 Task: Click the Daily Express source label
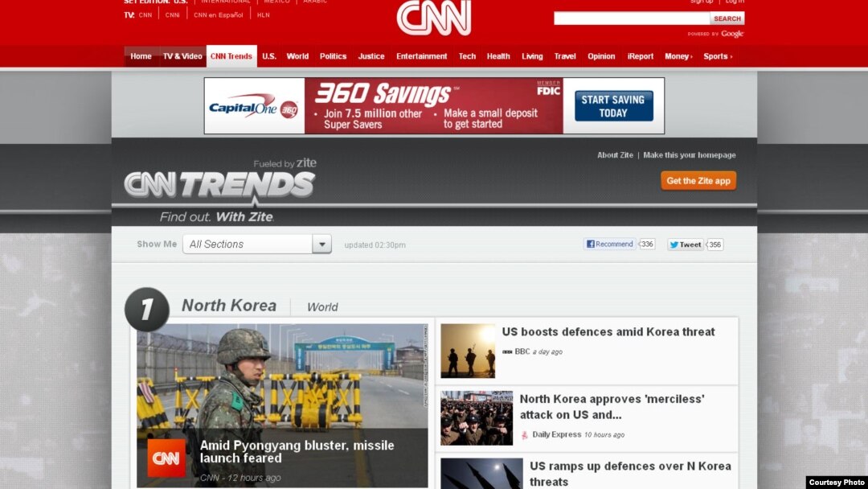click(x=556, y=435)
